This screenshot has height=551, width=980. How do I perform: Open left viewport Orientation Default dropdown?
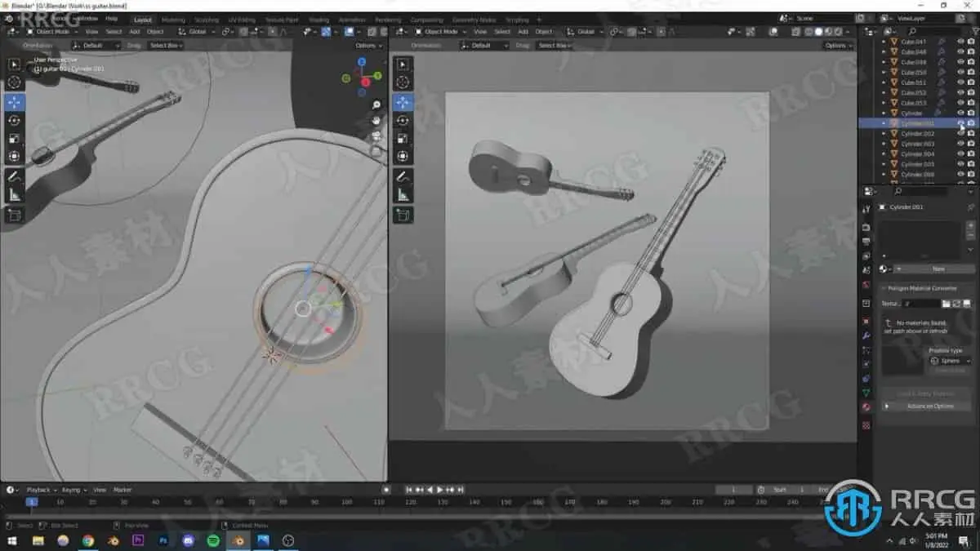coord(96,46)
